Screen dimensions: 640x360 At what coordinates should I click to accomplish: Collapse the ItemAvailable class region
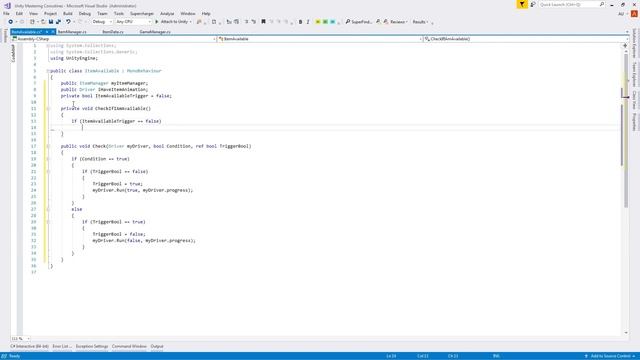pyautogui.click(x=48, y=71)
